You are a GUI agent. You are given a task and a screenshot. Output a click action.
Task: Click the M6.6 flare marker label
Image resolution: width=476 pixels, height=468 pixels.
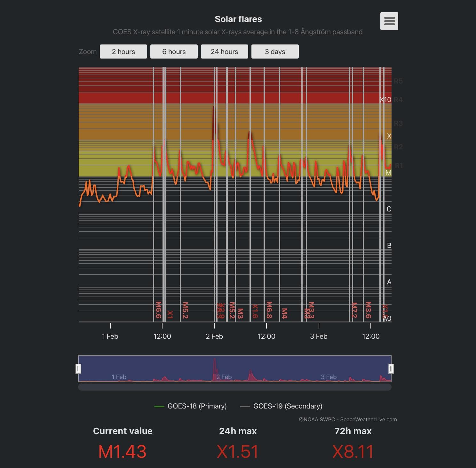[158, 310]
